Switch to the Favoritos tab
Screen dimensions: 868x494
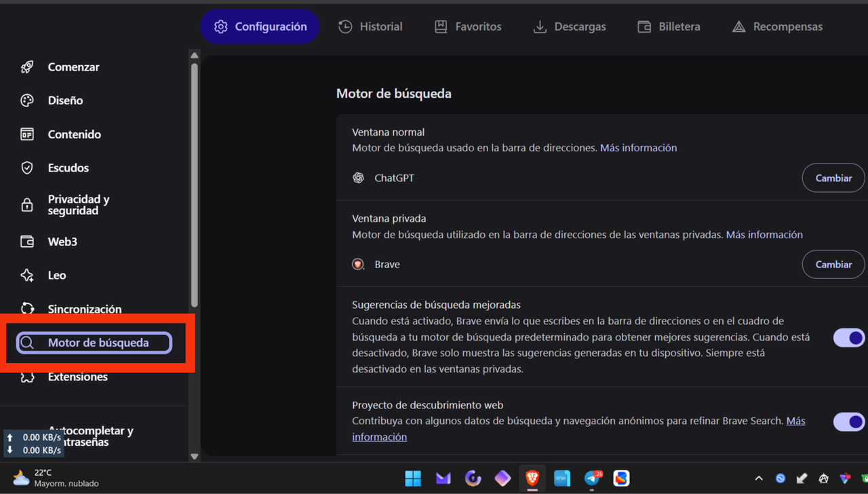pyautogui.click(x=468, y=26)
